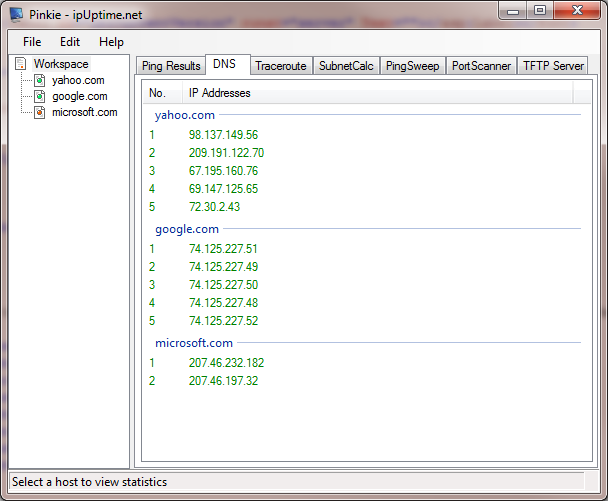Open the File menu
Screen dimensions: 608x501
pos(32,42)
